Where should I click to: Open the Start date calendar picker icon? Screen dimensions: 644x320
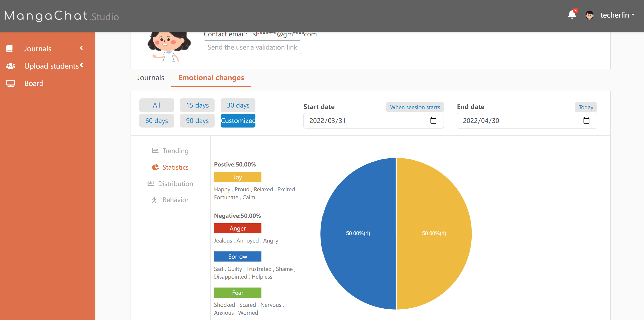[x=433, y=121]
